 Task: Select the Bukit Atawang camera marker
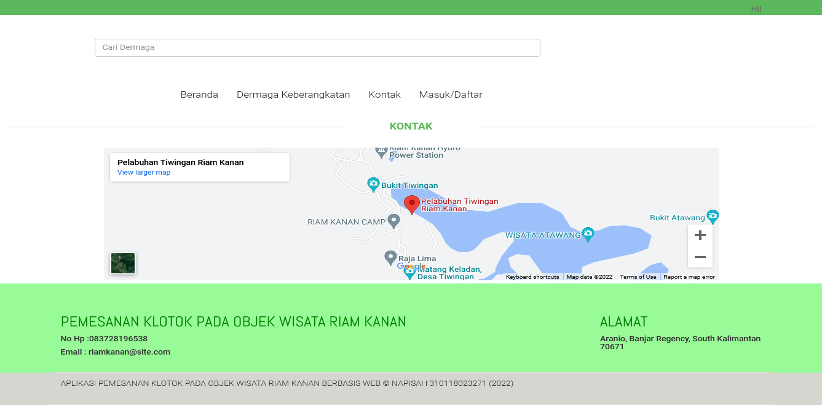coord(712,216)
